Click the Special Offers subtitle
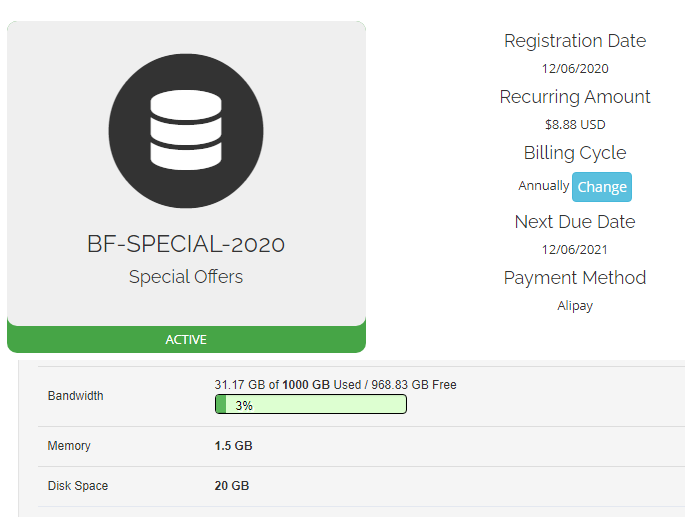685x517 pixels. tap(186, 277)
